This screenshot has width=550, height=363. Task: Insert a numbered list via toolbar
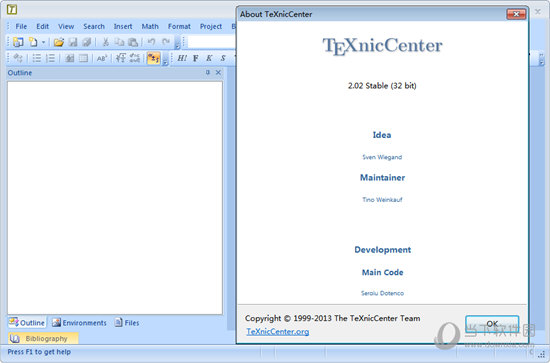coord(51,58)
